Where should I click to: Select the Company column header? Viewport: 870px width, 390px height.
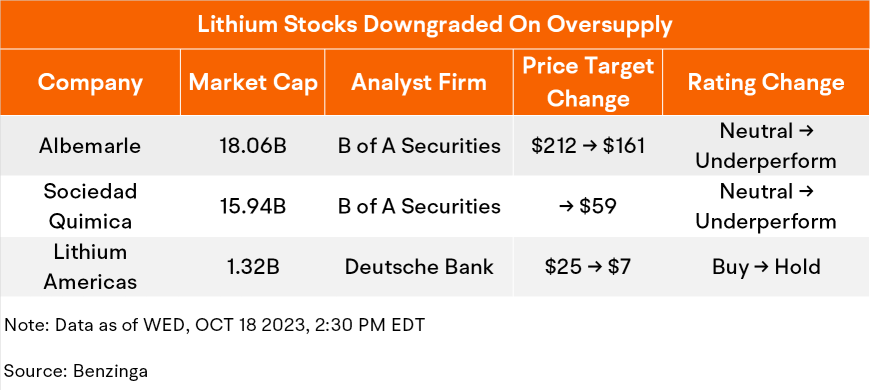[x=90, y=83]
